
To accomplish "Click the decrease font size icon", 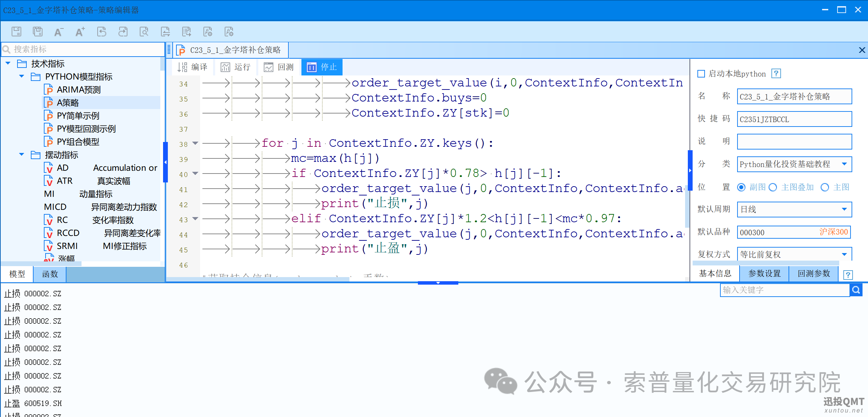I will click(59, 32).
